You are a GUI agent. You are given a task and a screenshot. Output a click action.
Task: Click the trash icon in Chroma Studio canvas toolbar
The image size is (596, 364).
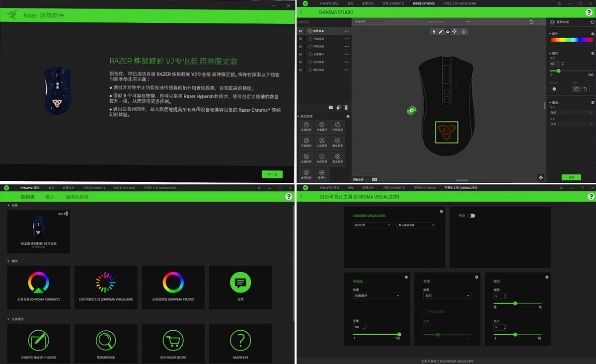(463, 31)
